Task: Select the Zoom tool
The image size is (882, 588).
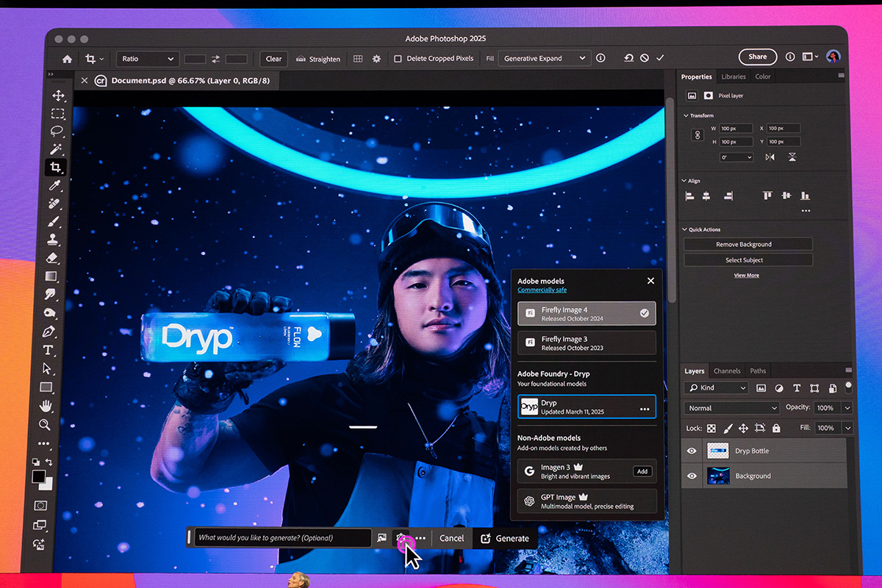Action: [x=45, y=424]
